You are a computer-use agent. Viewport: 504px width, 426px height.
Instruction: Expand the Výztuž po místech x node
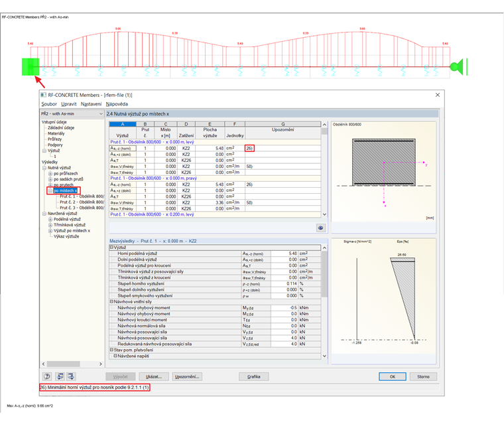(50, 231)
